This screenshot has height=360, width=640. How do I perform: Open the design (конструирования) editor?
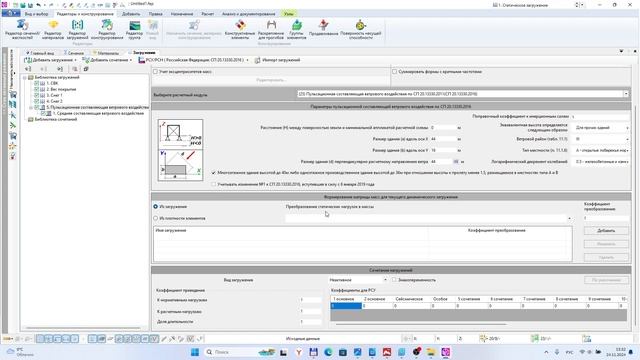click(107, 30)
